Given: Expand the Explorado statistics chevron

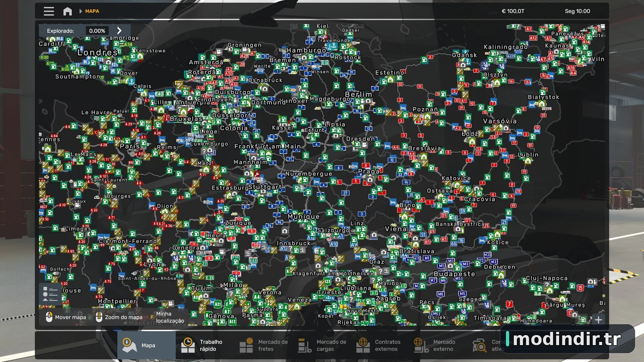Looking at the screenshot, I should (119, 31).
